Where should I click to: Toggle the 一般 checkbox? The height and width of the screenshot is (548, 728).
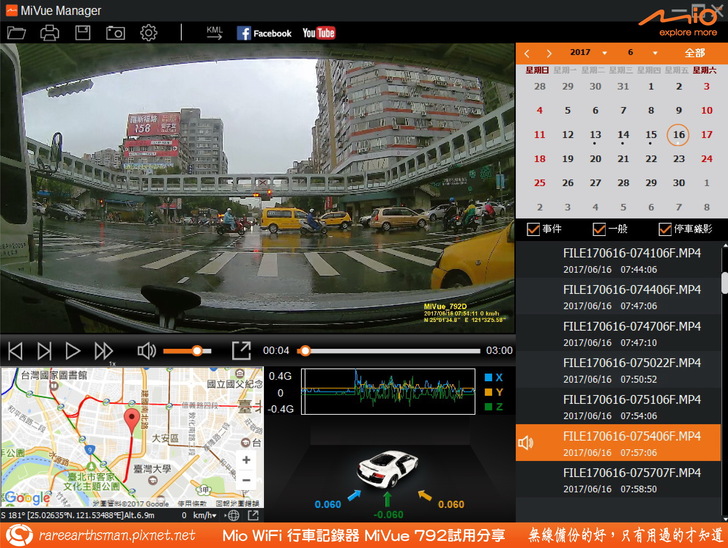599,229
